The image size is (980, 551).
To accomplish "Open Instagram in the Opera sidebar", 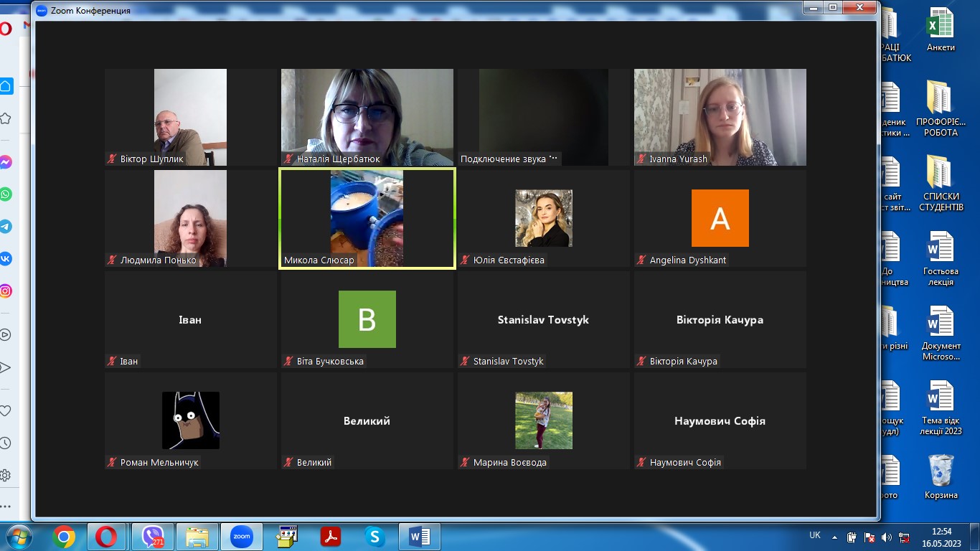I will pyautogui.click(x=6, y=291).
